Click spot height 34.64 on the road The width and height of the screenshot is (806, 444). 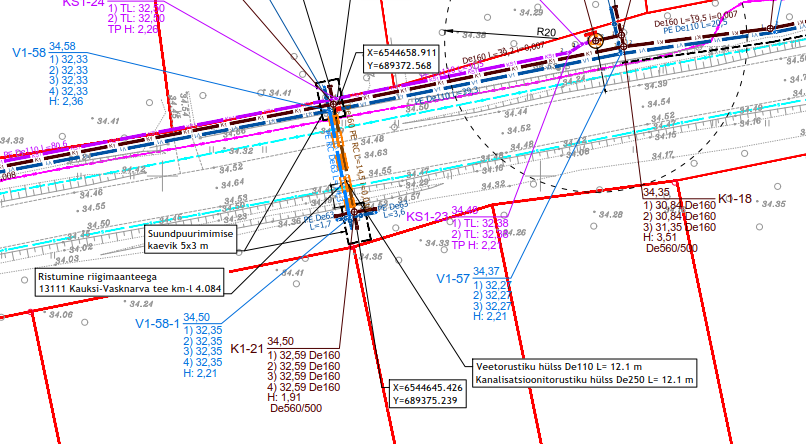coord(232,183)
